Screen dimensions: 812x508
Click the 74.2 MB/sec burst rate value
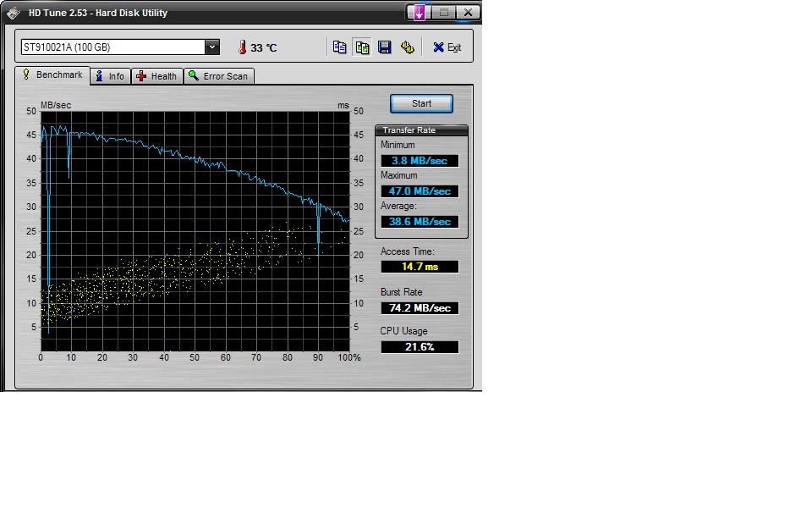coord(420,308)
